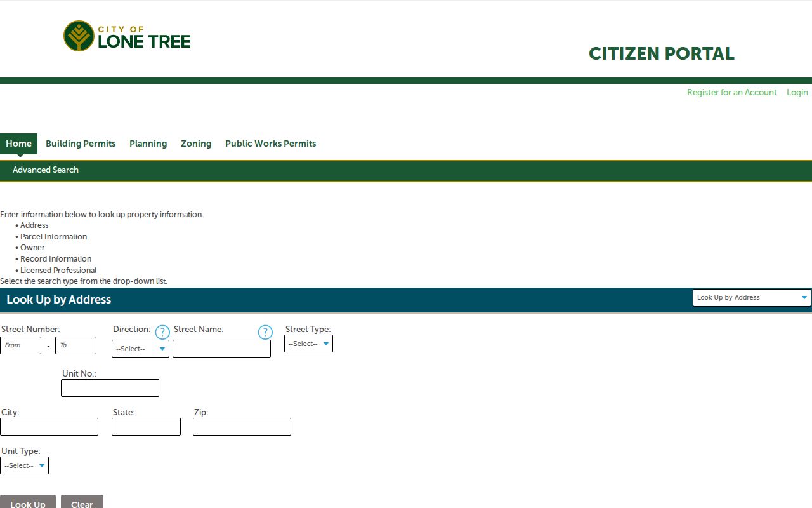The width and height of the screenshot is (812, 508).
Task: Click the City of Lone Tree logo
Action: 127,36
